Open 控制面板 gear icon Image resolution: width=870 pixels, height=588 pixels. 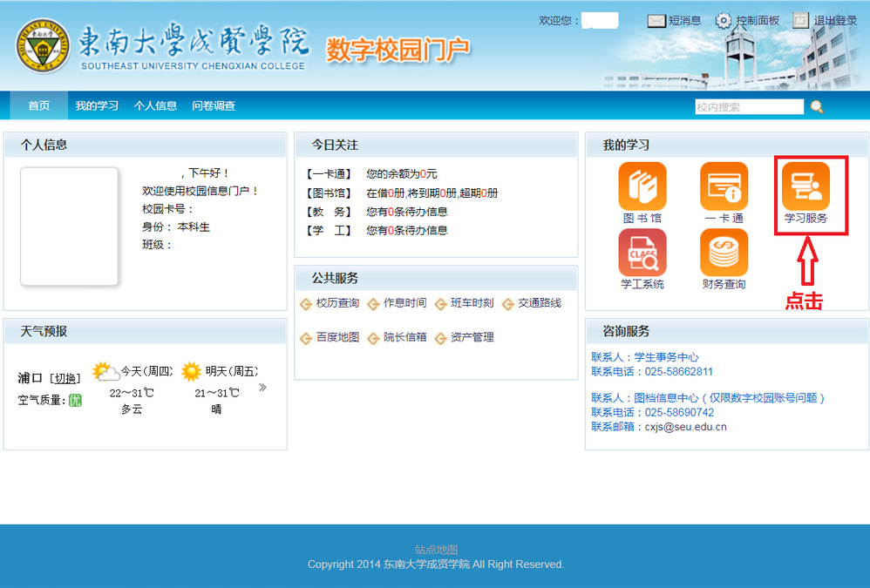[724, 21]
